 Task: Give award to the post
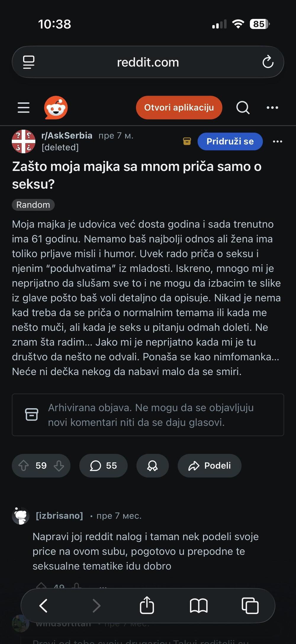coord(152,466)
